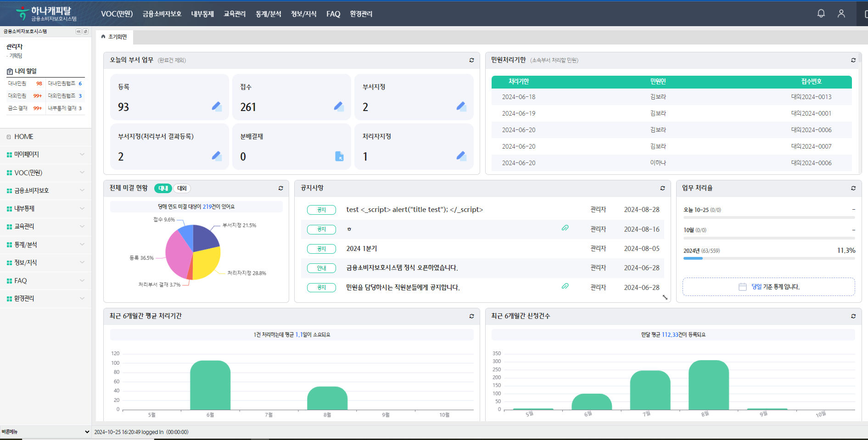Click the 2024년 progress bar in 업무 처리율
The height and width of the screenshot is (440, 868).
coord(769,258)
